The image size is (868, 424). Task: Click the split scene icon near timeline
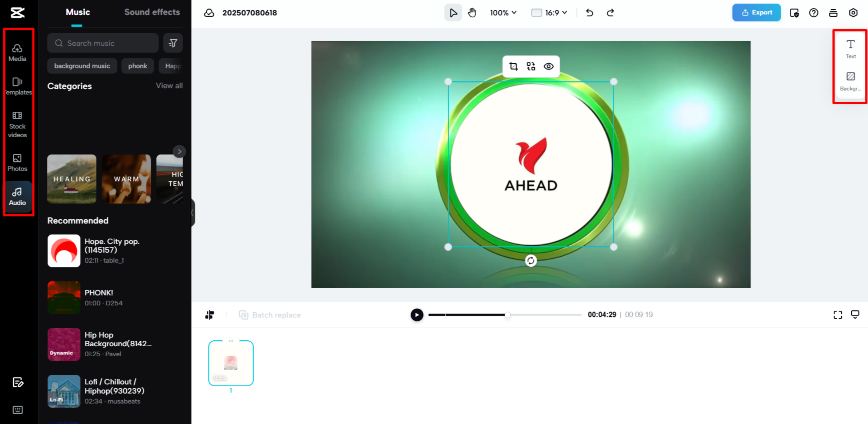pos(210,315)
